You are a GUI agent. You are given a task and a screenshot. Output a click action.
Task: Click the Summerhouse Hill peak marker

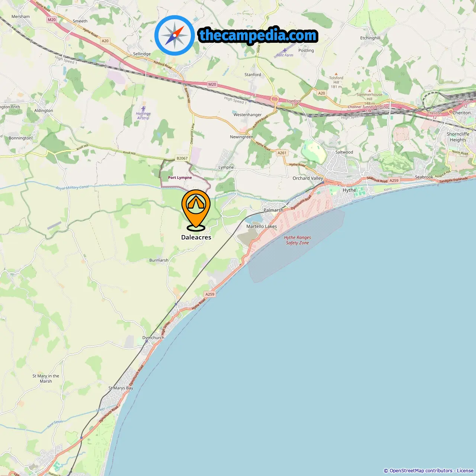370,90
